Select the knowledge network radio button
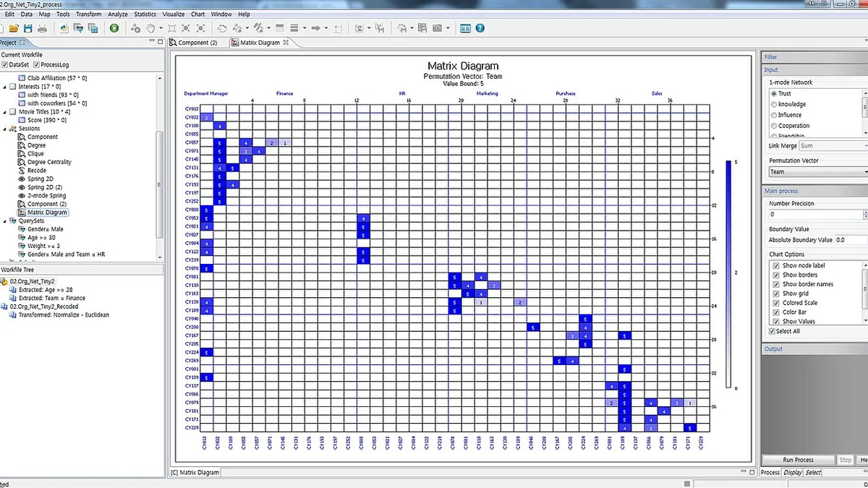Image resolution: width=868 pixels, height=488 pixels. tap(774, 104)
